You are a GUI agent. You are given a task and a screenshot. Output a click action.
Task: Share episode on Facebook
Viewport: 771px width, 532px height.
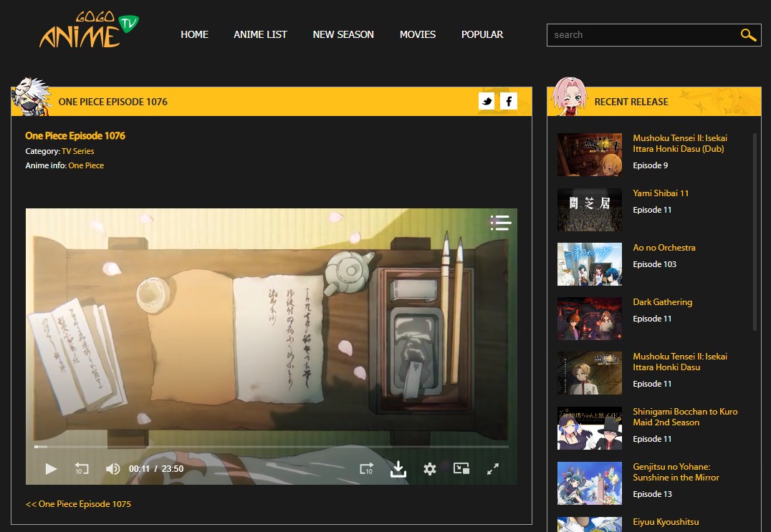(509, 102)
